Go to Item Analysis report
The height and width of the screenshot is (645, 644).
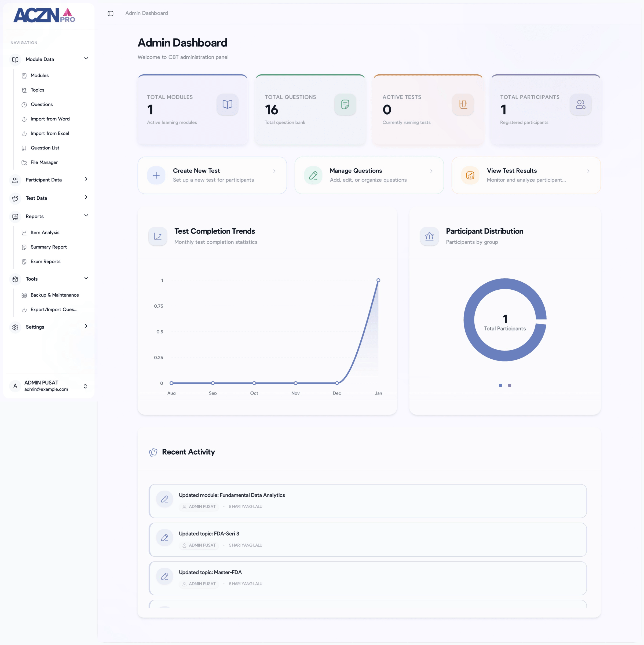tap(45, 232)
